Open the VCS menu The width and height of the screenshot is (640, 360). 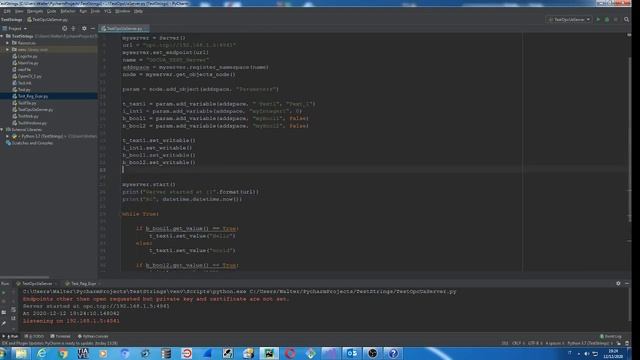click(107, 11)
